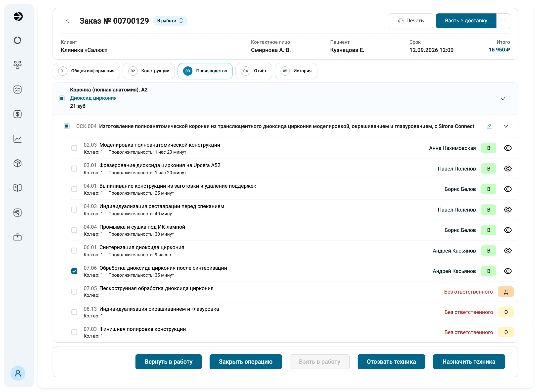
Task: Check the box for operation 02.03 Моделировка
Action: 74,148
